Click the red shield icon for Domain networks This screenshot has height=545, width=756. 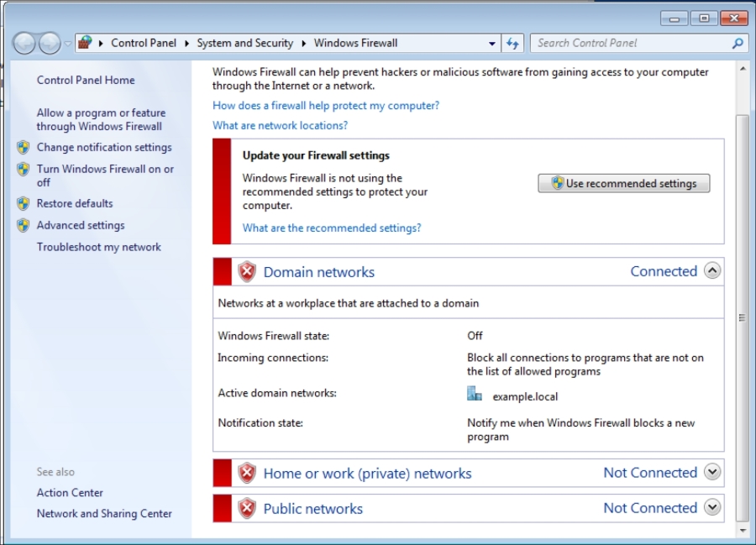[247, 271]
